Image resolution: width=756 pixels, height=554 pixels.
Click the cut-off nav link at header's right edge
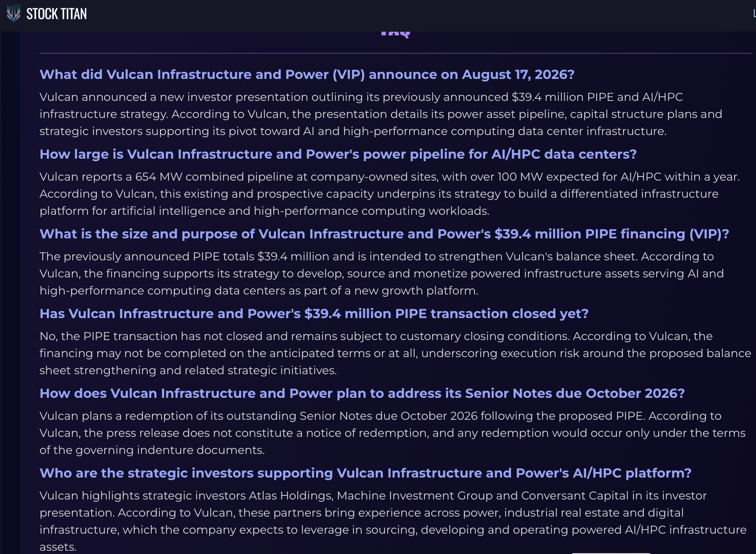[754, 14]
